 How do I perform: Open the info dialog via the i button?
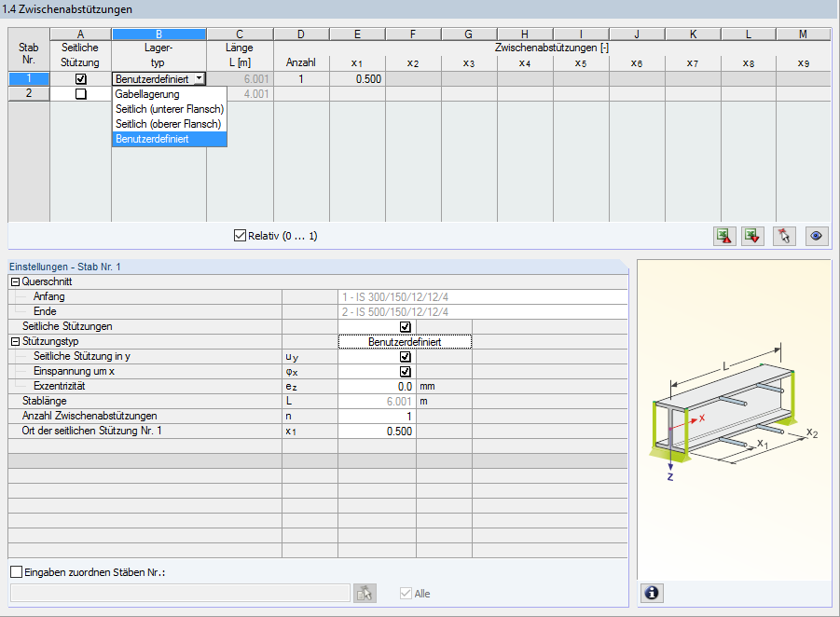[652, 593]
